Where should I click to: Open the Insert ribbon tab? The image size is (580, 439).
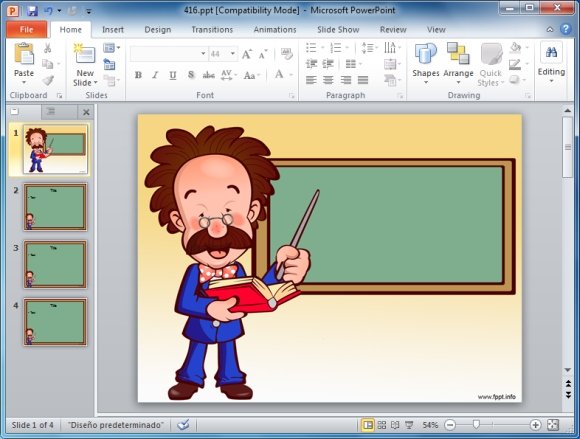click(113, 30)
